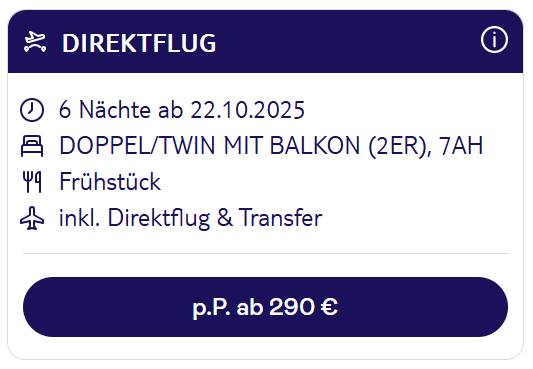Select the DIREKTFLUG heading
The width and height of the screenshot is (533, 369).
click(x=139, y=43)
